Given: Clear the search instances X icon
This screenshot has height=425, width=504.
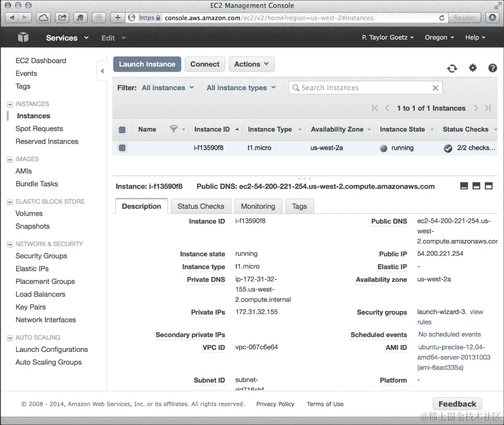Looking at the screenshot, I should (x=435, y=88).
